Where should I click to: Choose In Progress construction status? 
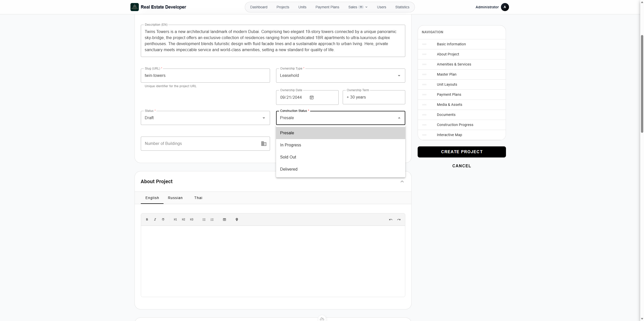click(x=340, y=145)
